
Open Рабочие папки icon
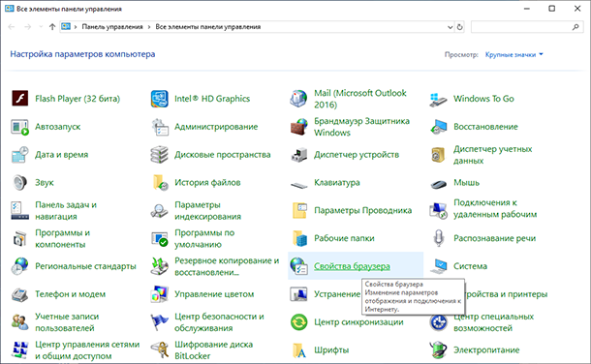[x=299, y=238]
